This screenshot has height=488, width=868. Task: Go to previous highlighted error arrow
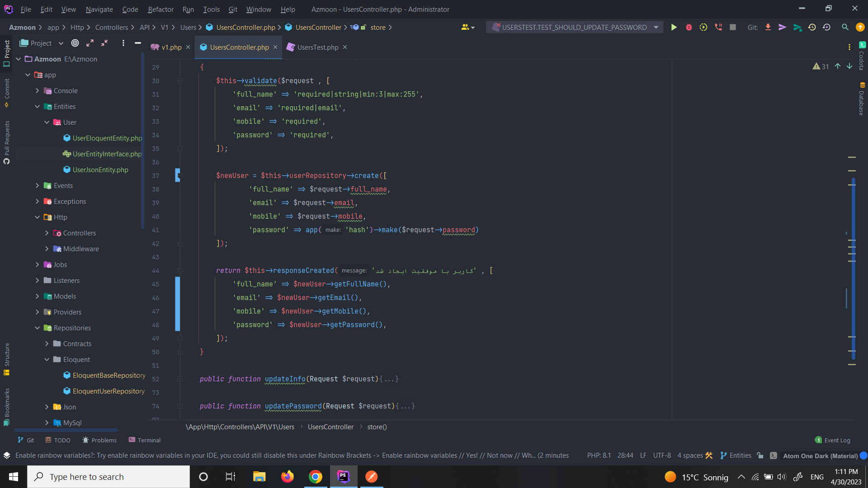click(x=838, y=66)
